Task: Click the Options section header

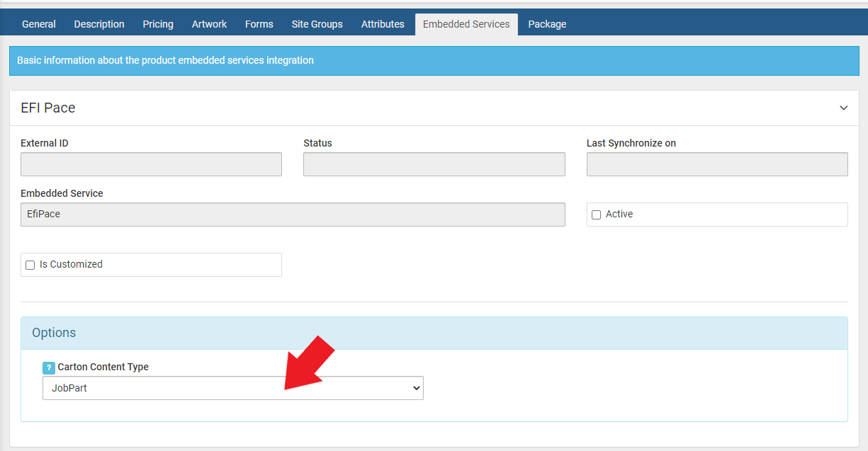Action: pos(434,333)
